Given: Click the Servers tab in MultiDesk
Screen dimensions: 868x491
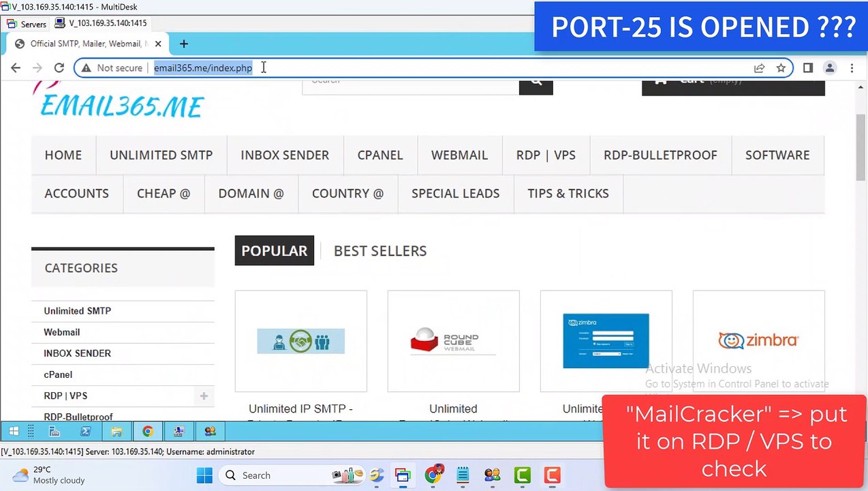Looking at the screenshot, I should tap(27, 24).
